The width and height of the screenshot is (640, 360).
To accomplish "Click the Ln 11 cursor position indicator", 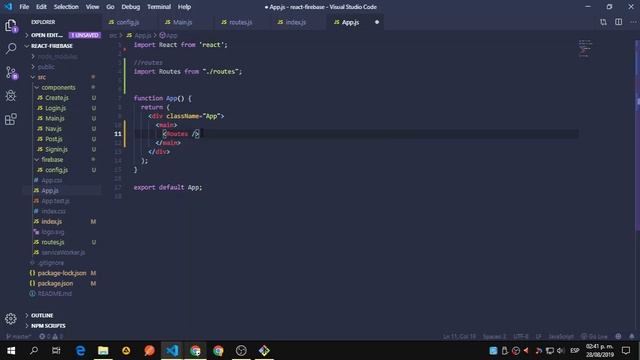I will click(x=459, y=336).
